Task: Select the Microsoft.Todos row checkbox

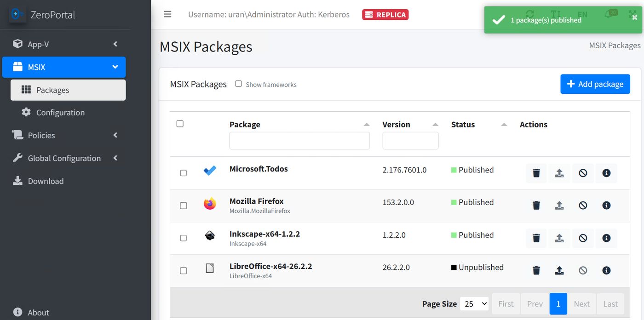Action: pyautogui.click(x=184, y=173)
